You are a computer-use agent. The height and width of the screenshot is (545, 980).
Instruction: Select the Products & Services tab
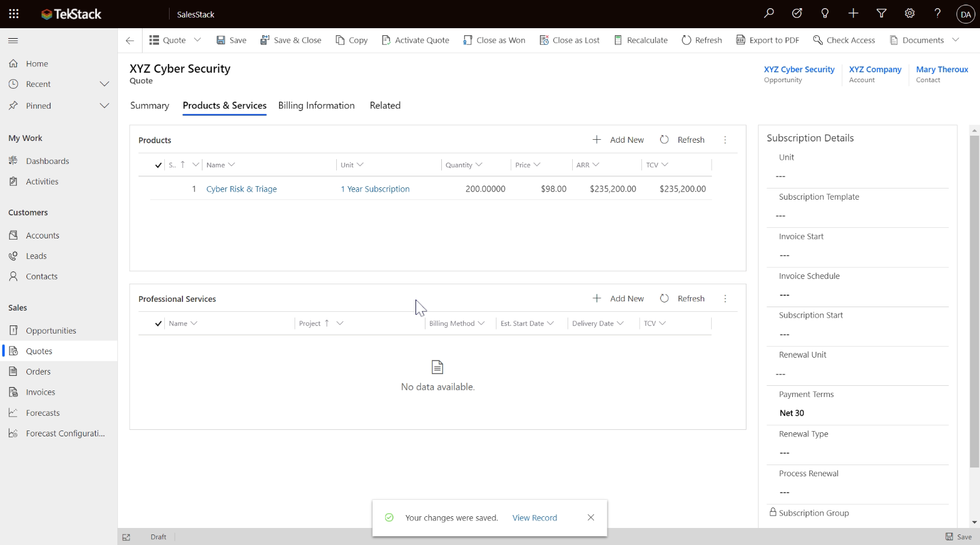coord(225,106)
